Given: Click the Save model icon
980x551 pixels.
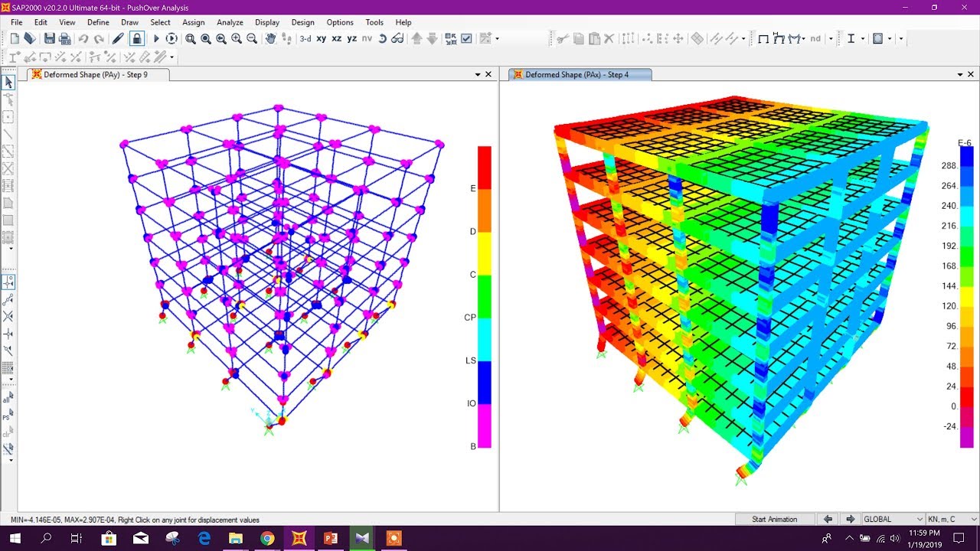Looking at the screenshot, I should 50,38.
